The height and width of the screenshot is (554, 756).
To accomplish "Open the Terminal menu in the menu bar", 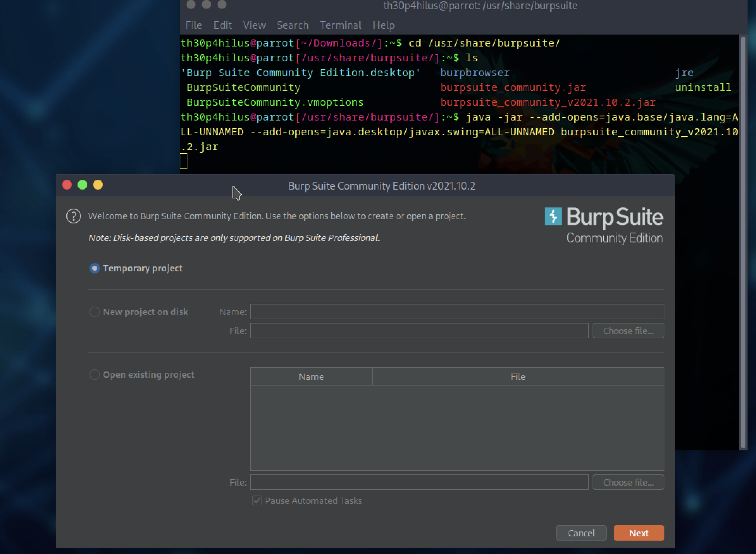I will click(x=340, y=25).
